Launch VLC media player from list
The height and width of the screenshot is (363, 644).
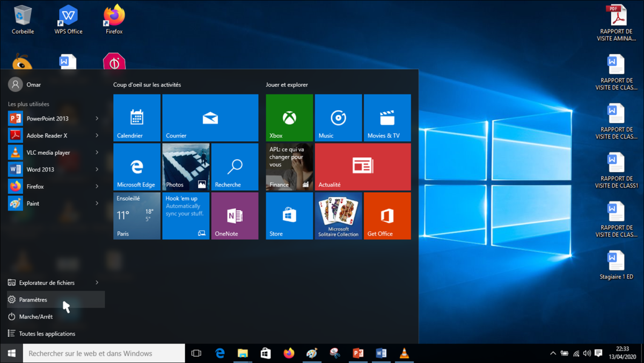(55, 153)
